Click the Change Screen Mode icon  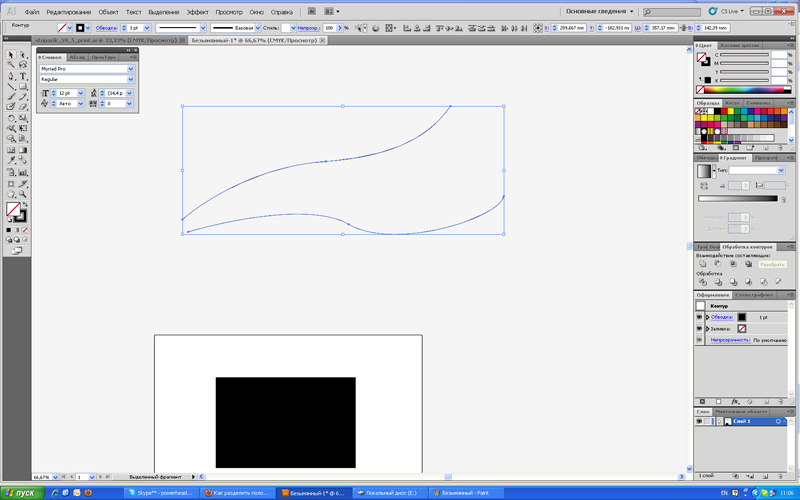pos(17,251)
